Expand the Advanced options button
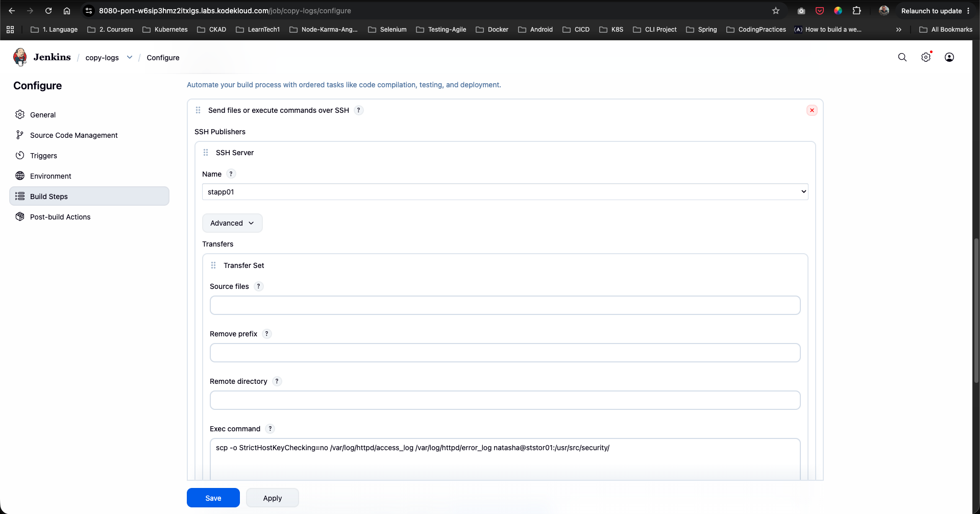 coord(232,223)
